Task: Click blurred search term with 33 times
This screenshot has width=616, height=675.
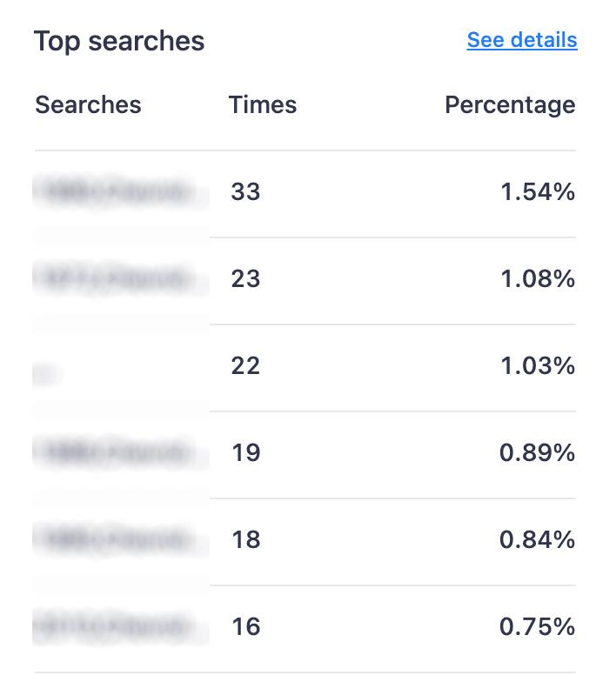Action: 116,191
